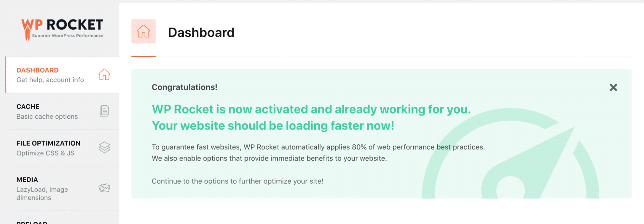Viewport: 644px width, 224px height.
Task: Click the Basic cache options label
Action: pos(47,117)
